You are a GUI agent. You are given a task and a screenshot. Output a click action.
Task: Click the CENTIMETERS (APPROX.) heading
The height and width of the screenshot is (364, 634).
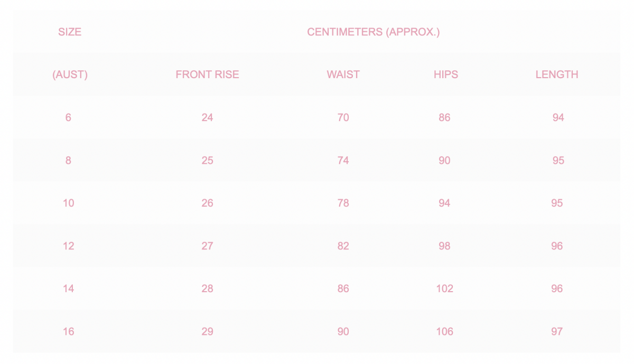click(x=374, y=32)
